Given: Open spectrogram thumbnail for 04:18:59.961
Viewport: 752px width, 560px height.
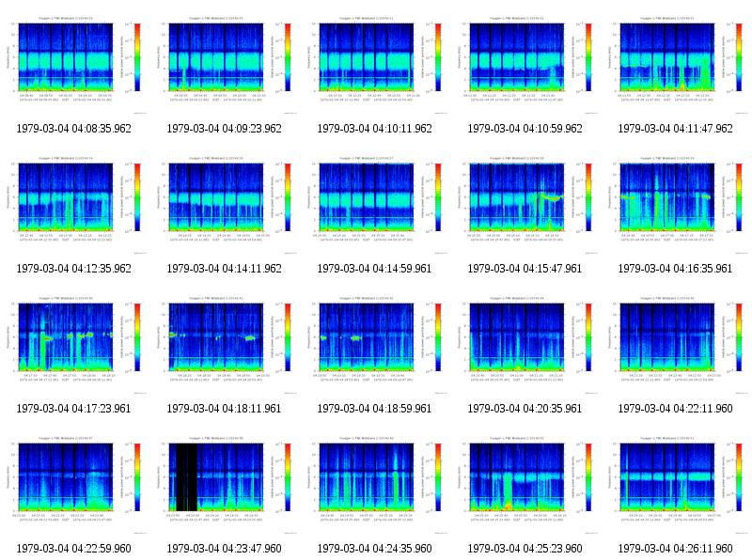Looking at the screenshot, I should tap(375, 345).
